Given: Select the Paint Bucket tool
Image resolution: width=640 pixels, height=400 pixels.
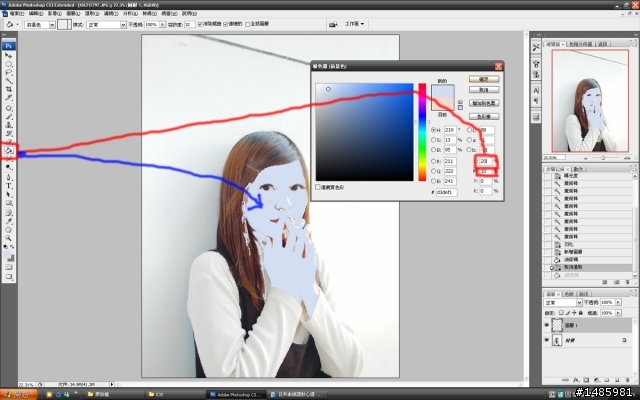Looking at the screenshot, I should tap(8, 150).
